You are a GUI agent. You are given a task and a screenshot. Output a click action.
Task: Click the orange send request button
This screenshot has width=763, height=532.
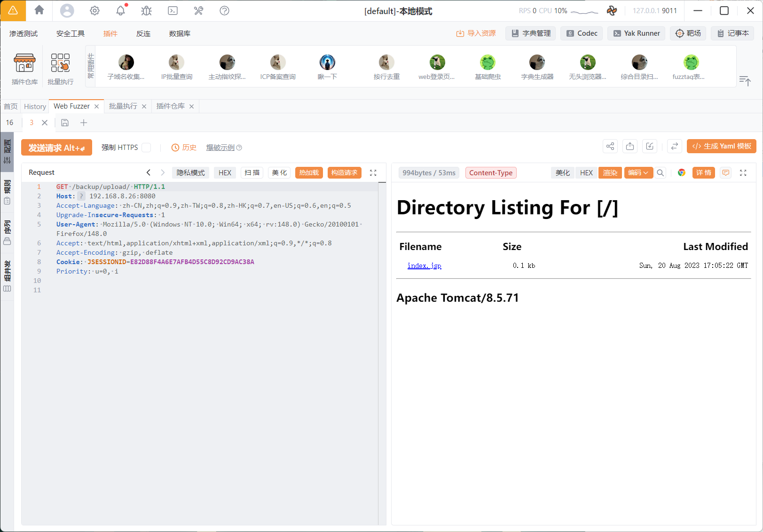point(56,148)
